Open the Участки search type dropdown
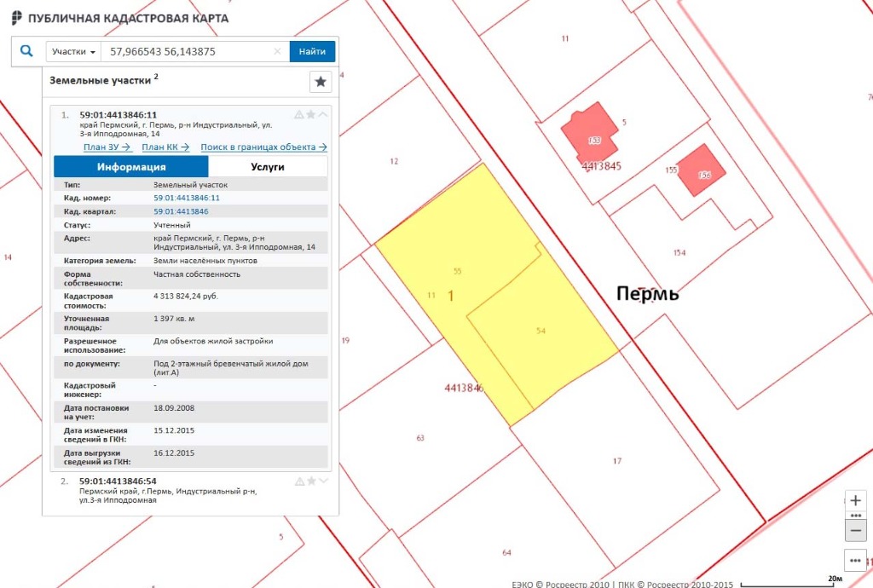Screen dimensions: 873x588 pyautogui.click(x=73, y=52)
